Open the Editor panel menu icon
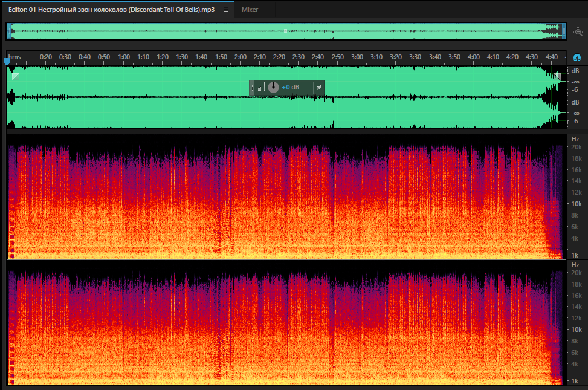The height and width of the screenshot is (390, 588). tap(226, 10)
